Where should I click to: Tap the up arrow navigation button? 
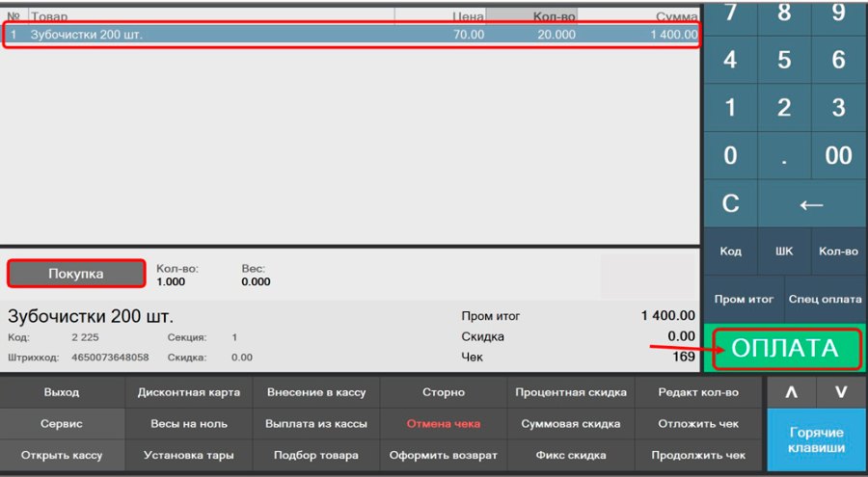coord(791,392)
